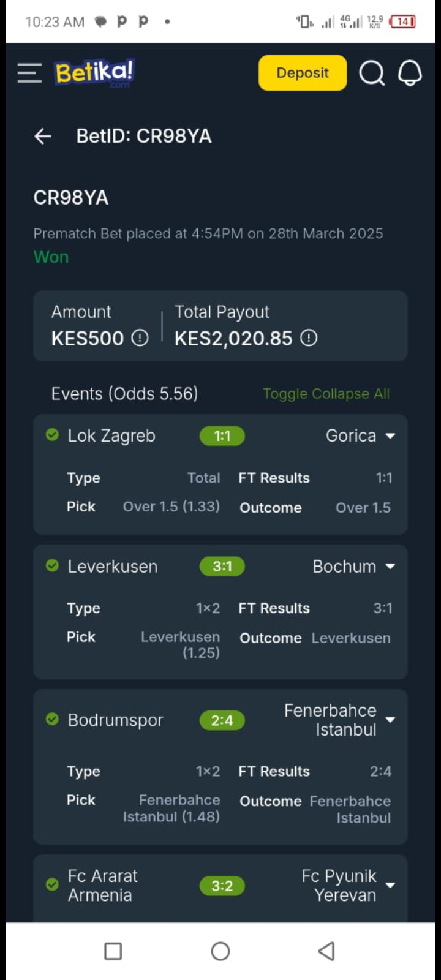Image resolution: width=441 pixels, height=980 pixels.
Task: Tap the info icon next to KES500 amount
Action: 140,337
